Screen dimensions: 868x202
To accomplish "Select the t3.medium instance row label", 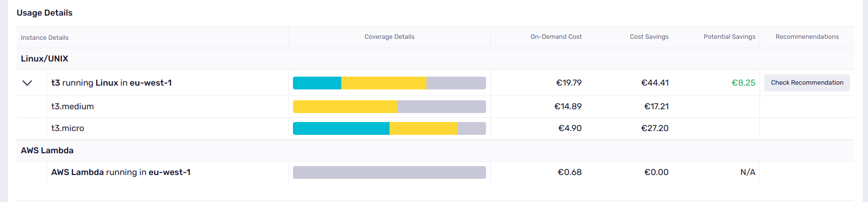I will (x=72, y=106).
